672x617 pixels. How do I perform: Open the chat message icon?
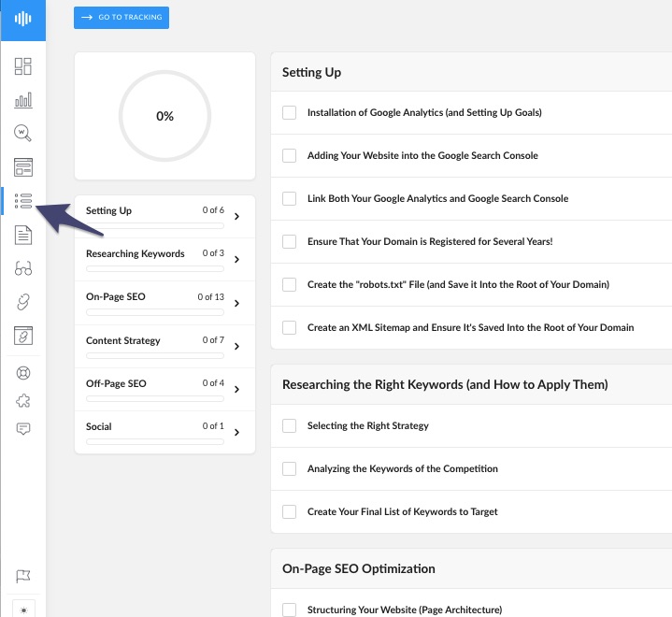point(23,429)
